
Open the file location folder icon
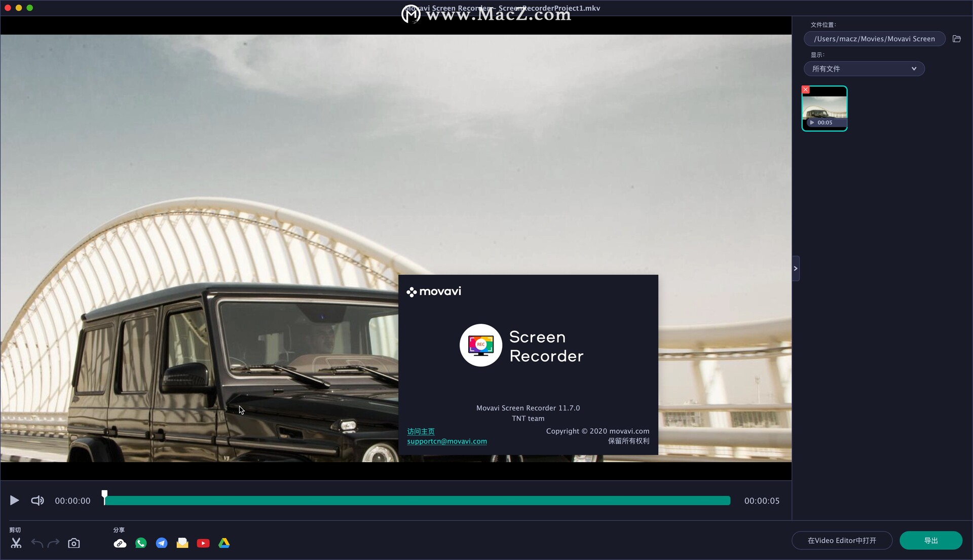[957, 39]
